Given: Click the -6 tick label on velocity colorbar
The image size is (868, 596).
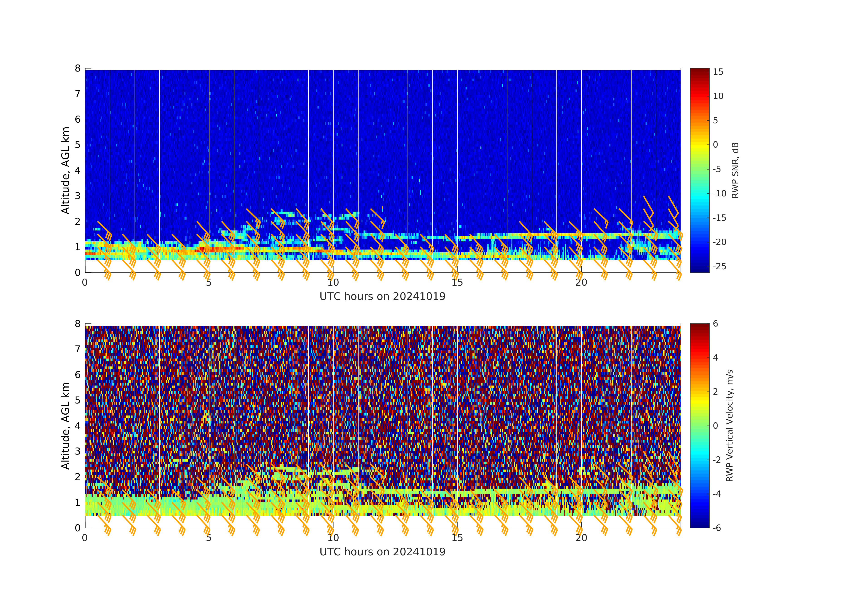Looking at the screenshot, I should tap(716, 528).
